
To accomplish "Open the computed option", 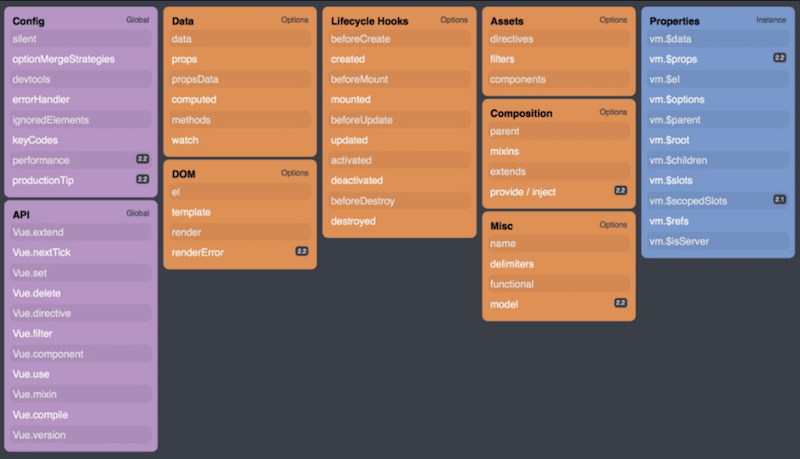I will (240, 99).
